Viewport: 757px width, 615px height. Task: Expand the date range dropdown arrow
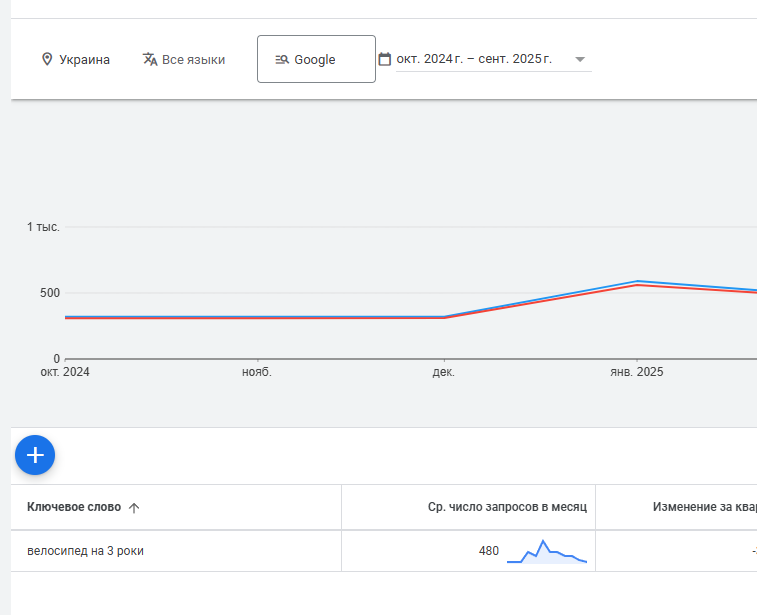pyautogui.click(x=580, y=60)
